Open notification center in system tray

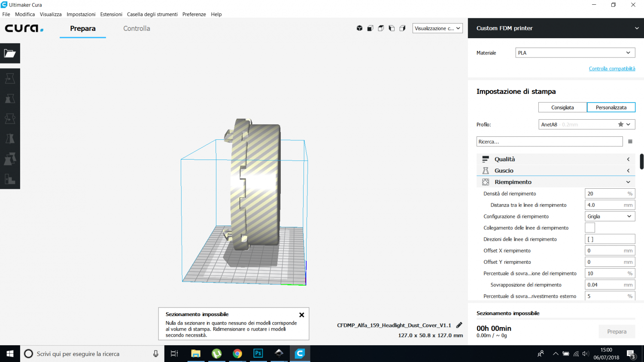click(631, 354)
